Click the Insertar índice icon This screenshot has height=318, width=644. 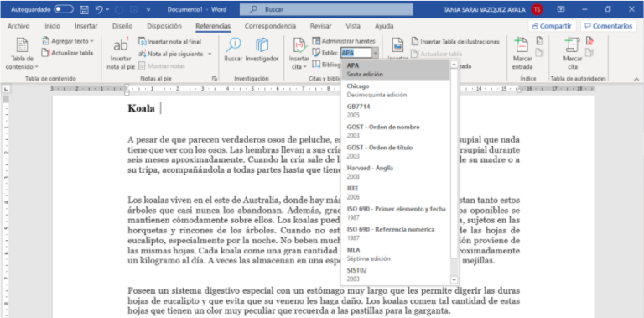pyautogui.click(x=540, y=40)
